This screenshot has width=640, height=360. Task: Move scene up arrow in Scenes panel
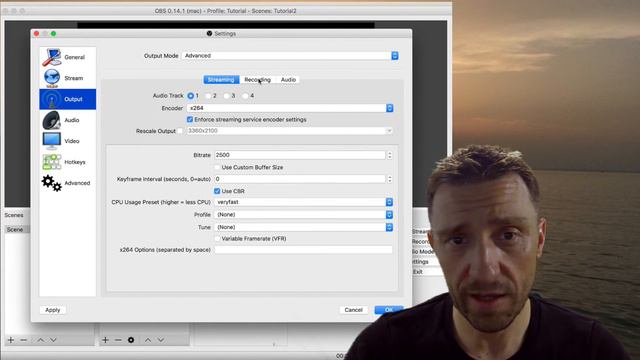[x=40, y=340]
